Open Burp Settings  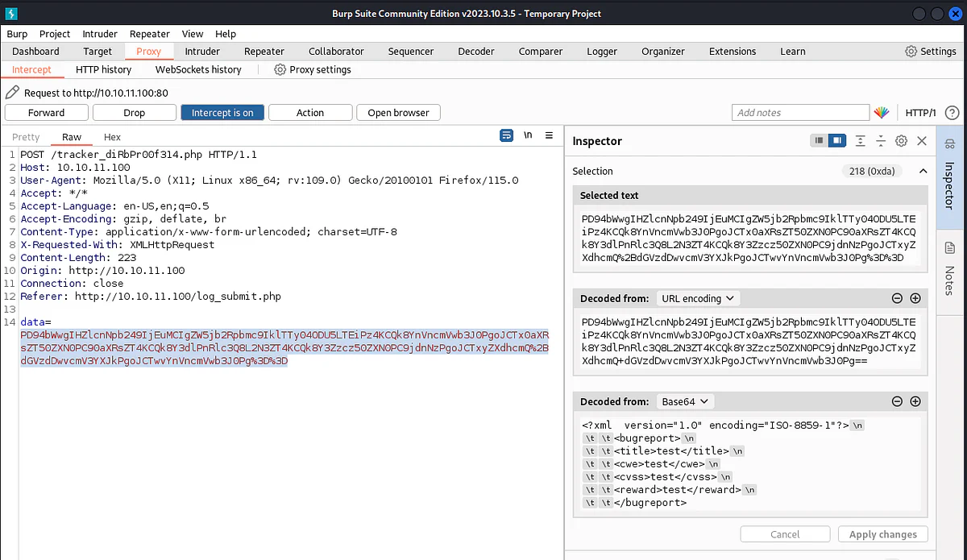[931, 51]
